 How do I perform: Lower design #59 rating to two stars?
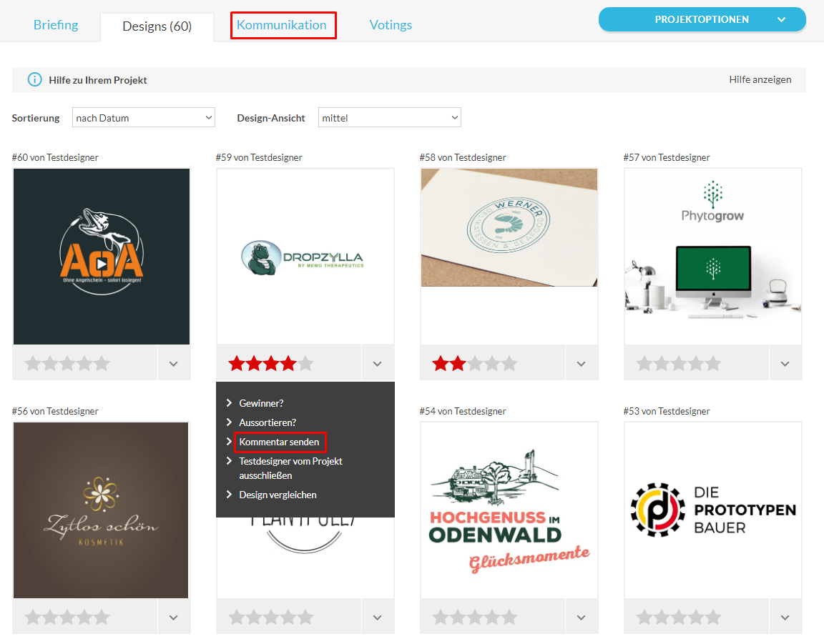click(x=254, y=364)
